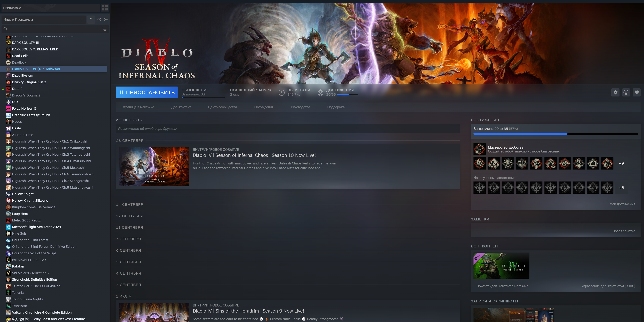Open the advanced filter options icon
The width and height of the screenshot is (644, 322).
click(105, 29)
